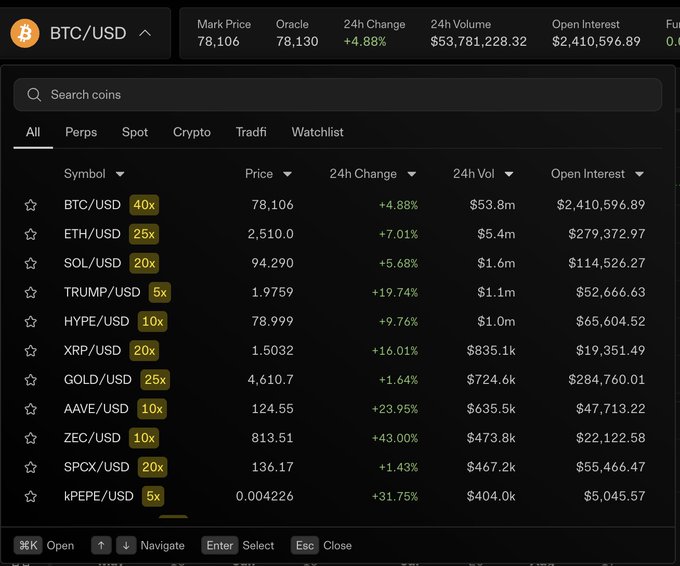Click the 20x badge on SPCX/USD
Screen dimensions: 680x566
coord(152,467)
